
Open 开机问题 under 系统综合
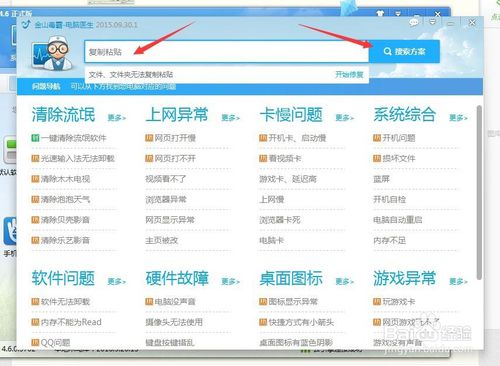[399, 138]
